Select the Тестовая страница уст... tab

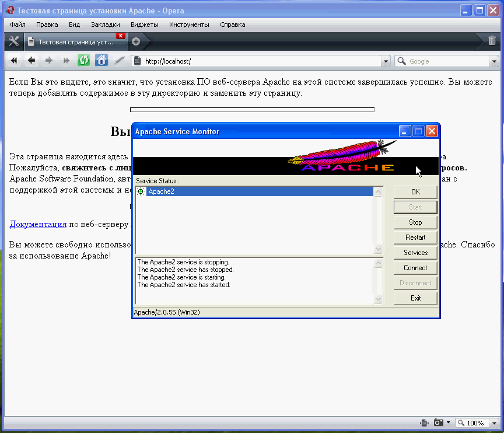pos(76,42)
